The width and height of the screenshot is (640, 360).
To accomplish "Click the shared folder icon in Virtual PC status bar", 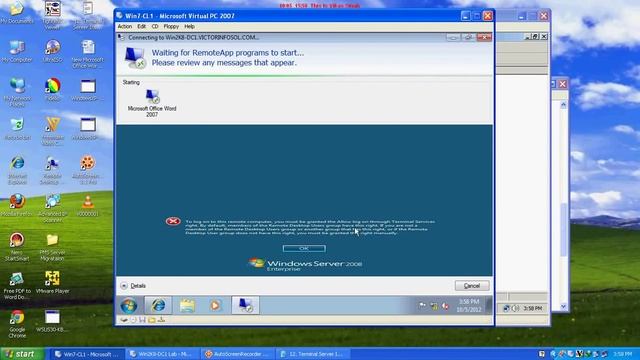I will 152,320.
